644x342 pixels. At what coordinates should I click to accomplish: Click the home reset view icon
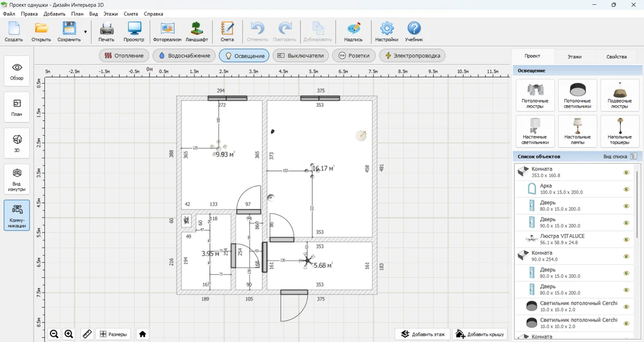coord(142,334)
